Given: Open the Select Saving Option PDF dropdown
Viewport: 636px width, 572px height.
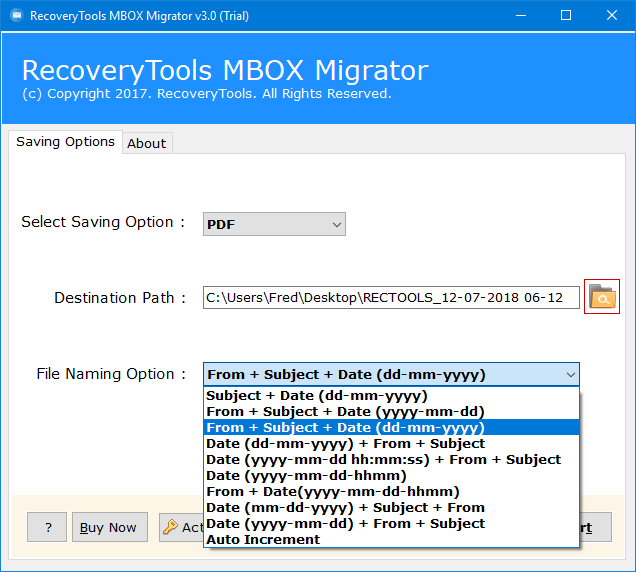Looking at the screenshot, I should pos(274,224).
